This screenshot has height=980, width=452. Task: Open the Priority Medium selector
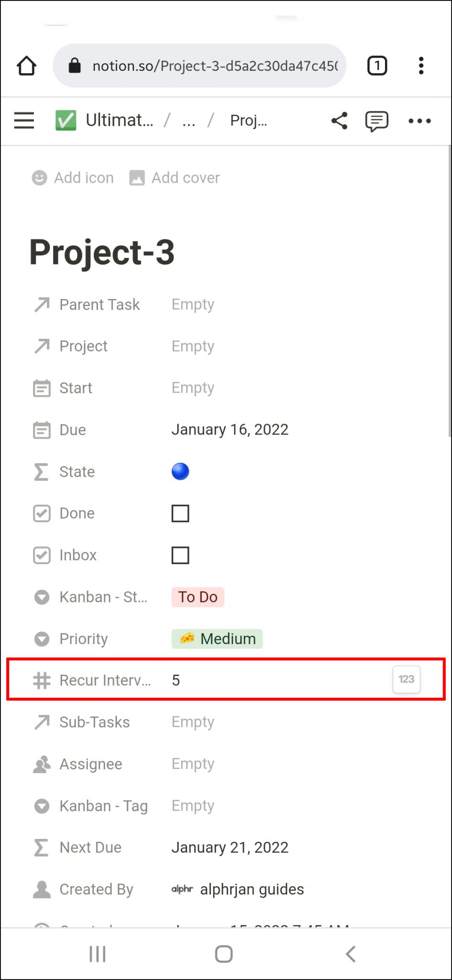[217, 638]
